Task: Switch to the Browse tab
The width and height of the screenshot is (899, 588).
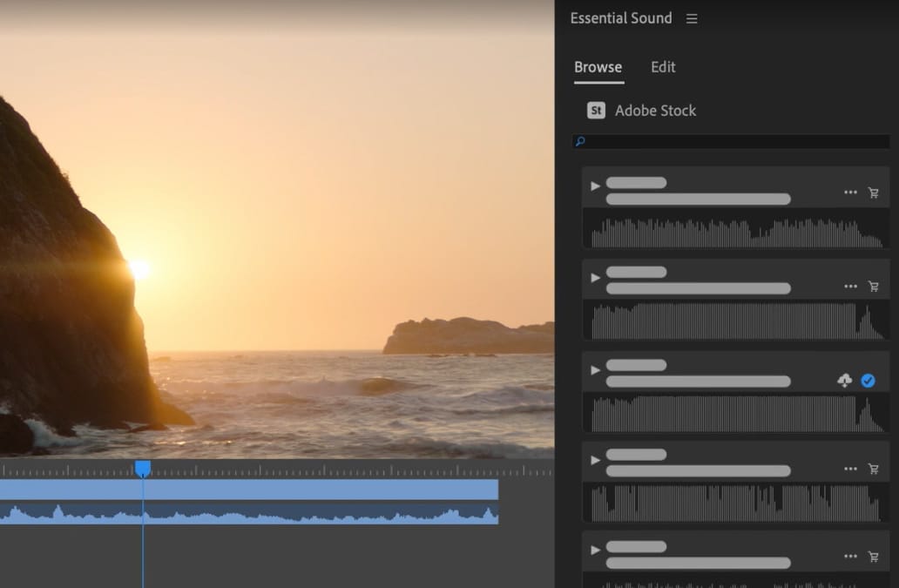Action: pos(598,67)
